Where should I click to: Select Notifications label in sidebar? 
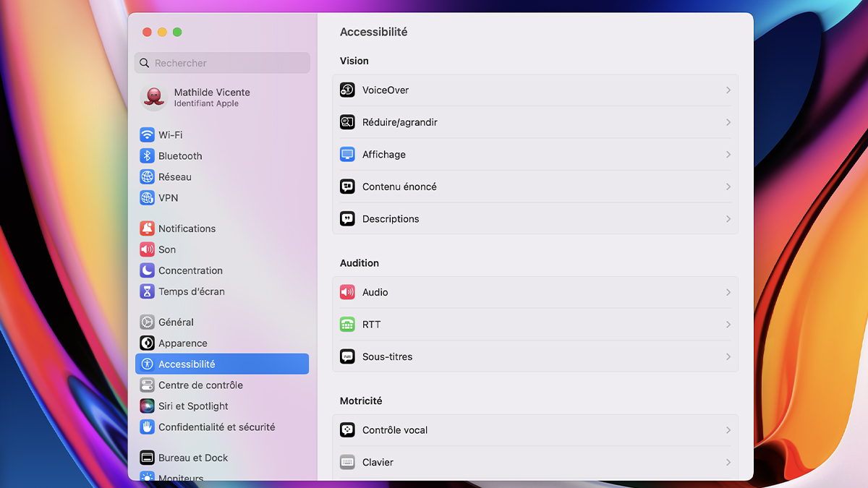tap(187, 228)
